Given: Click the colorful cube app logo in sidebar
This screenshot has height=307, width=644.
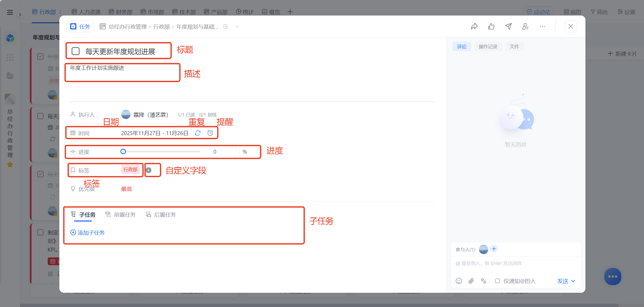Looking at the screenshot, I should pyautogui.click(x=10, y=38).
